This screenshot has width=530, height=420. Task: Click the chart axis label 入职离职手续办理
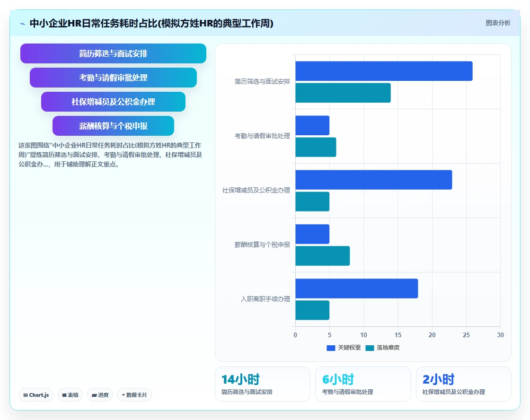(265, 299)
